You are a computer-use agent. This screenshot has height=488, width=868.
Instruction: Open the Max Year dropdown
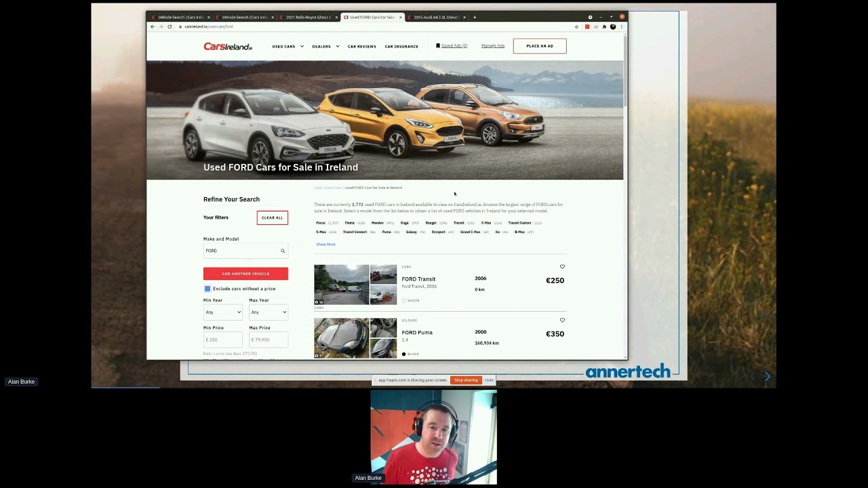click(269, 312)
